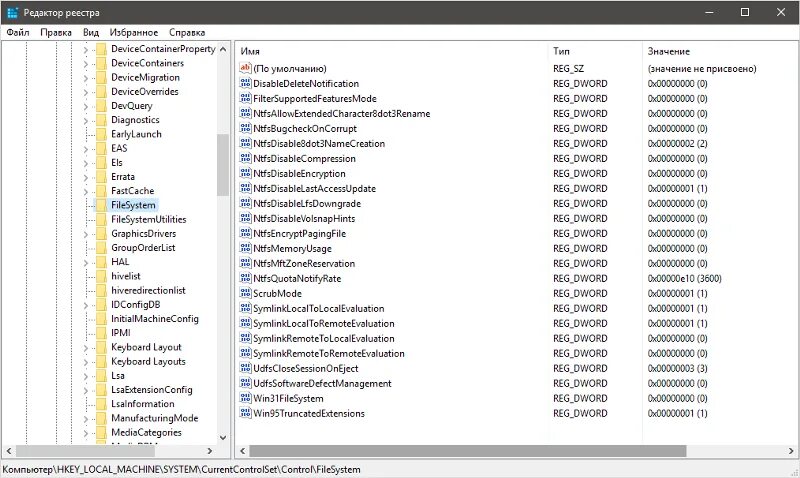Select the GroupOrderList key
The width and height of the screenshot is (800, 478).
pos(143,247)
